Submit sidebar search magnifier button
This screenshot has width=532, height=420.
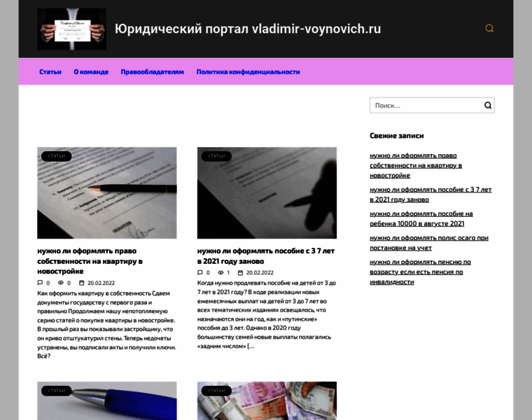(488, 106)
